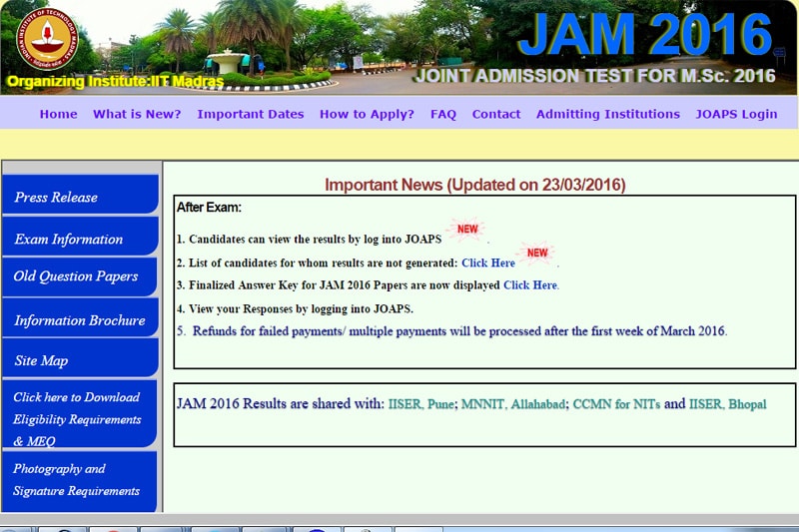Open Important Dates in the navigation bar
This screenshot has width=799, height=532.
click(x=251, y=114)
